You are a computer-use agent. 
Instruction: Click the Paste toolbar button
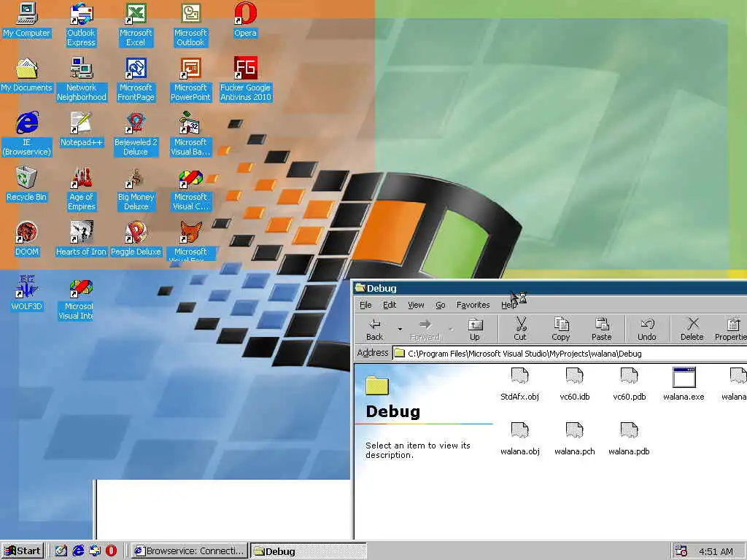(601, 329)
